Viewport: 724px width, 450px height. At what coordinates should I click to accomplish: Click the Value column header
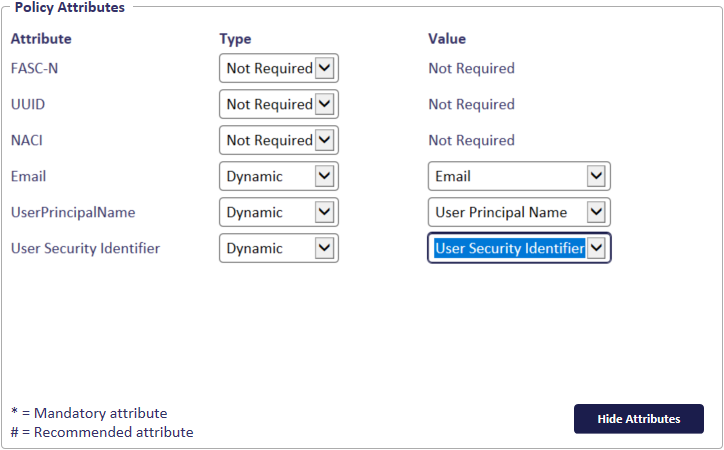[447, 39]
